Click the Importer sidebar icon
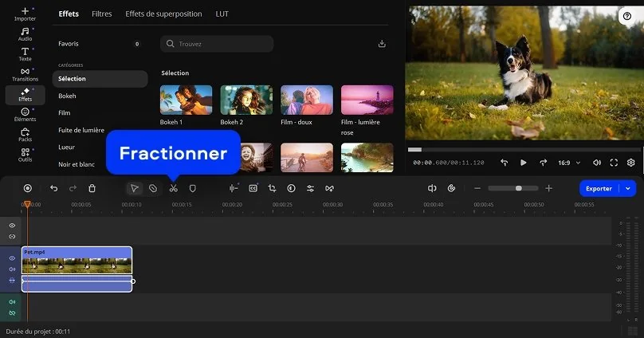The width and height of the screenshot is (644, 338). click(x=25, y=14)
